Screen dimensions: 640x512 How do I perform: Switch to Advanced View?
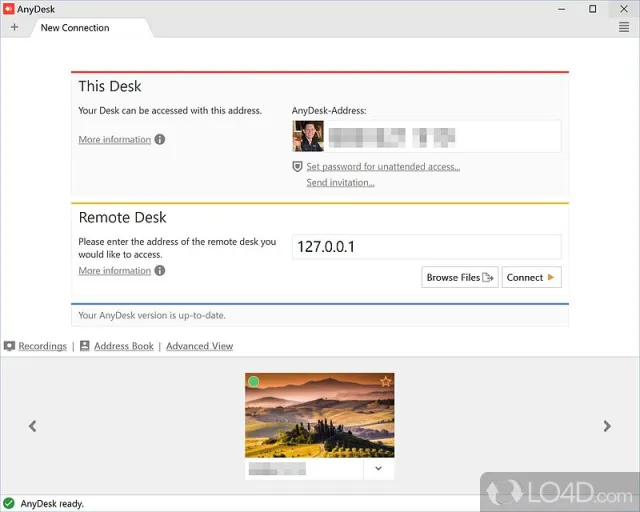(x=200, y=346)
